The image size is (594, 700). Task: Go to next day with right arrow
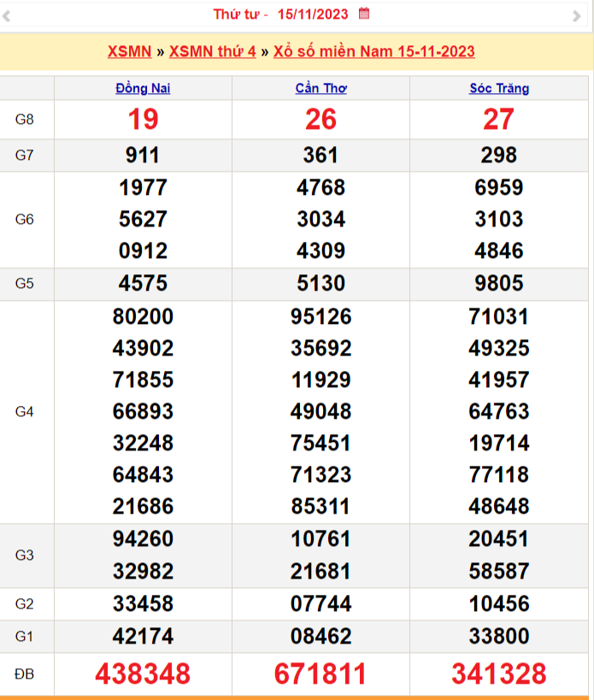tap(576, 15)
